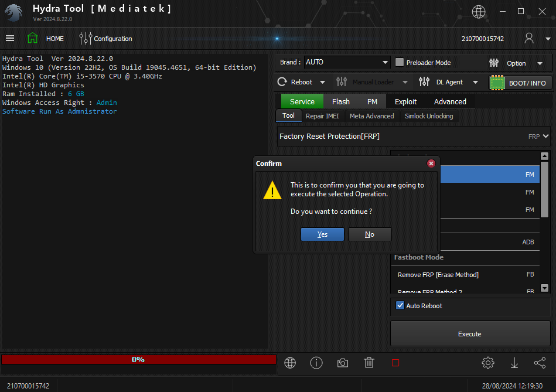Select the Simlock Unlocking sub-tab
Image resolution: width=556 pixels, height=392 pixels.
[429, 116]
